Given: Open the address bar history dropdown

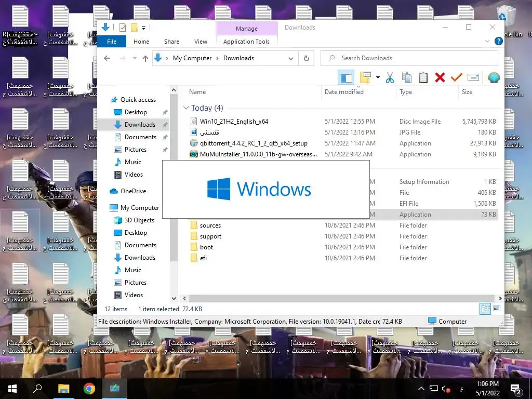Looking at the screenshot, I should 291,58.
